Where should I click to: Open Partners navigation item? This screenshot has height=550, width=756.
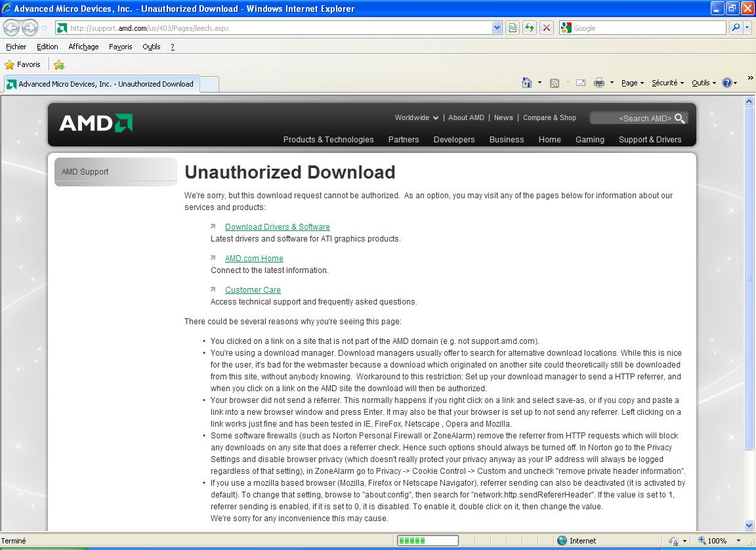[x=404, y=139]
